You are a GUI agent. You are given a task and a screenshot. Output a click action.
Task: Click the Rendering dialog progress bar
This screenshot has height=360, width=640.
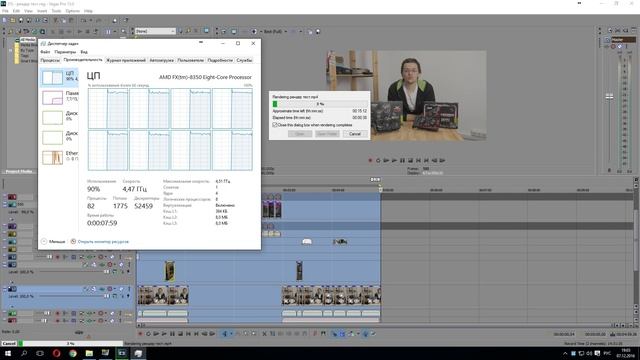[x=320, y=104]
